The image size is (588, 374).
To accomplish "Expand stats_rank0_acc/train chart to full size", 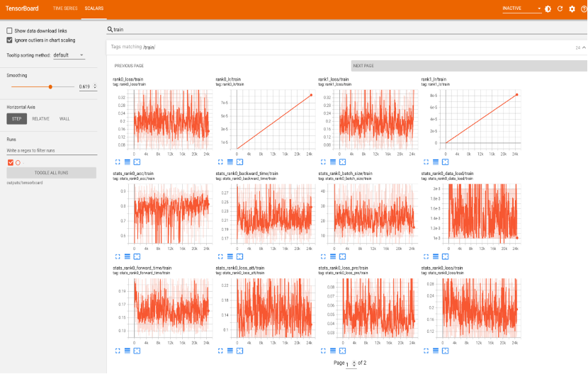I will tap(118, 256).
